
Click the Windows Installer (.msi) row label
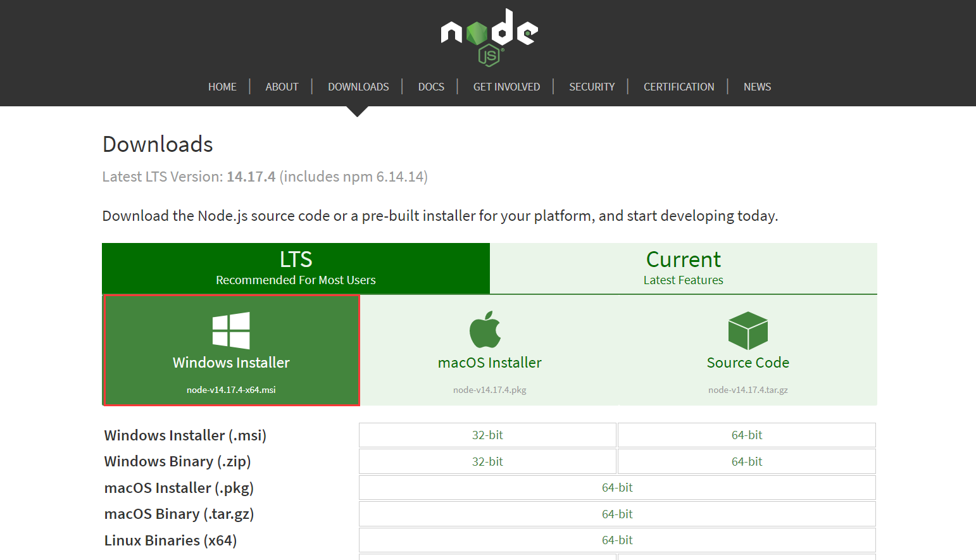point(185,435)
